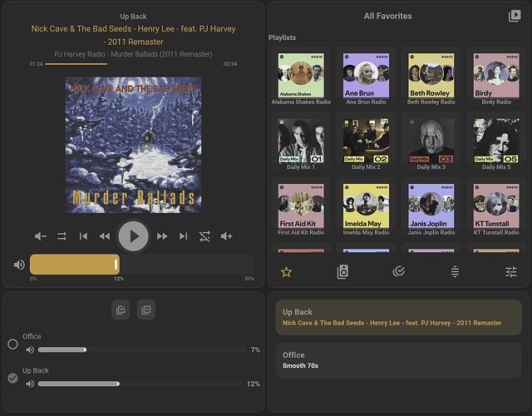532x416 pixels.
Task: Click the track progress bar
Action: (132, 64)
